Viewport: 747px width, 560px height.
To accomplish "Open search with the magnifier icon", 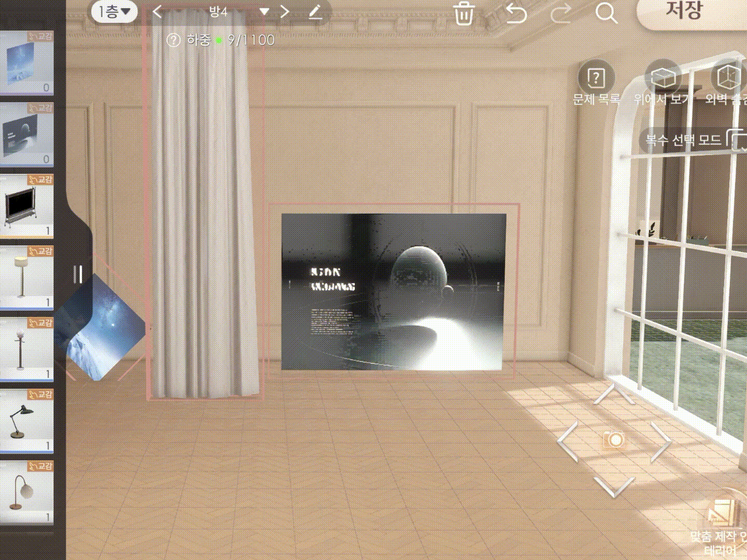I will click(606, 13).
